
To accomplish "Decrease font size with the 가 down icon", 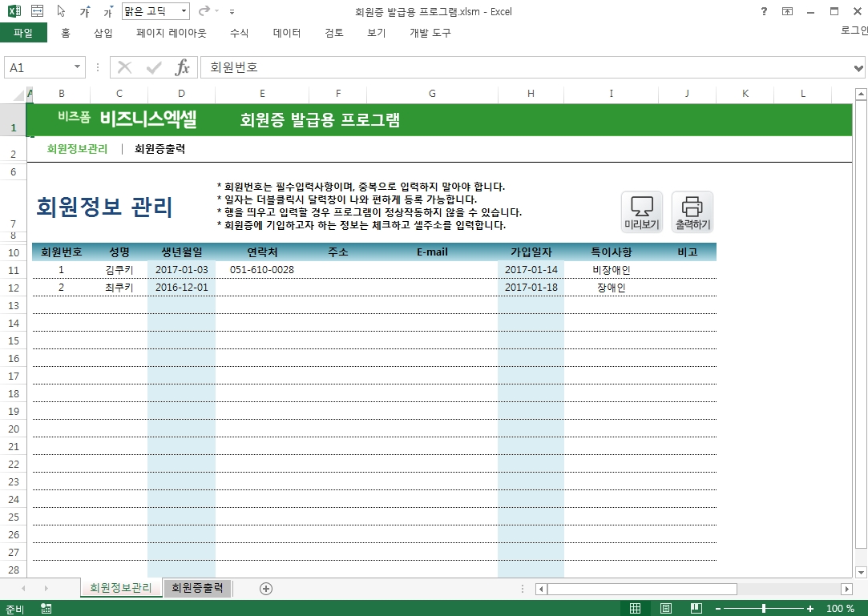I will (108, 12).
